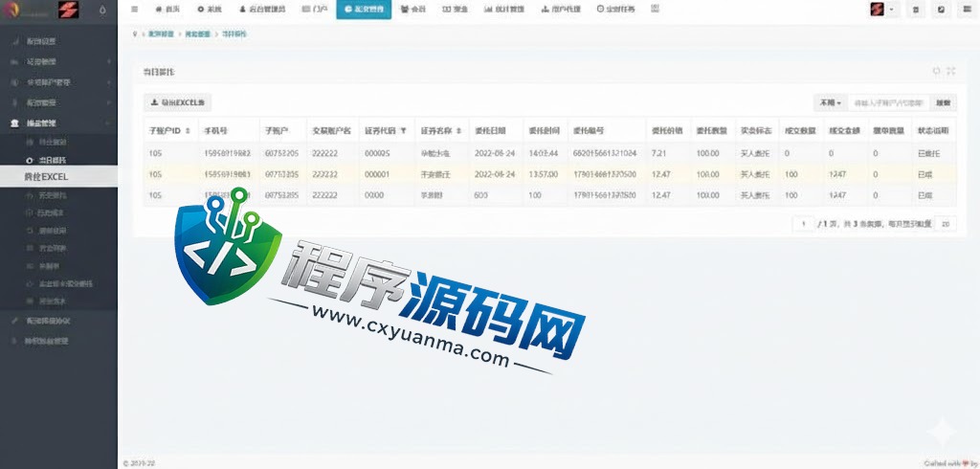The image size is (980, 469).
Task: Open the admin tab with person icon
Action: click(x=262, y=10)
